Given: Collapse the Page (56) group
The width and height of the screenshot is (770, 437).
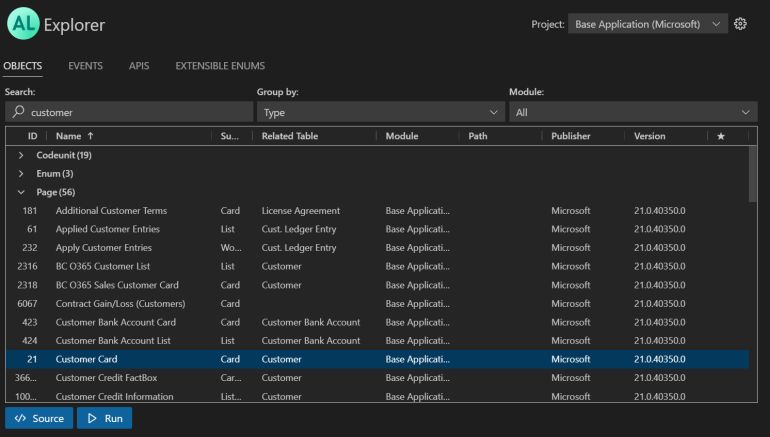Looking at the screenshot, I should click(x=22, y=192).
